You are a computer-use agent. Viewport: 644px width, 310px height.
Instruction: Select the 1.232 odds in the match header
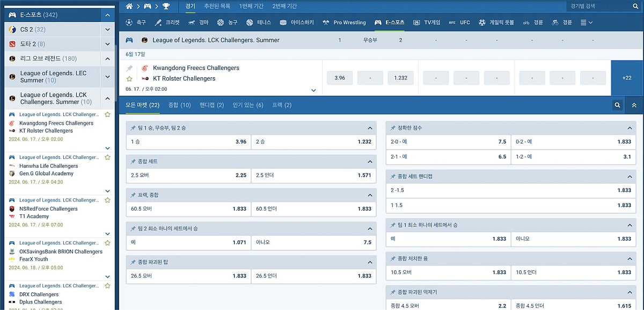[x=401, y=78]
